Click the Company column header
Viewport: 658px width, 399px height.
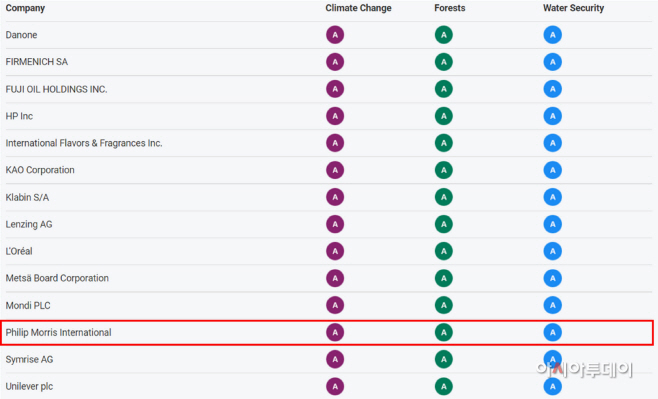point(25,8)
